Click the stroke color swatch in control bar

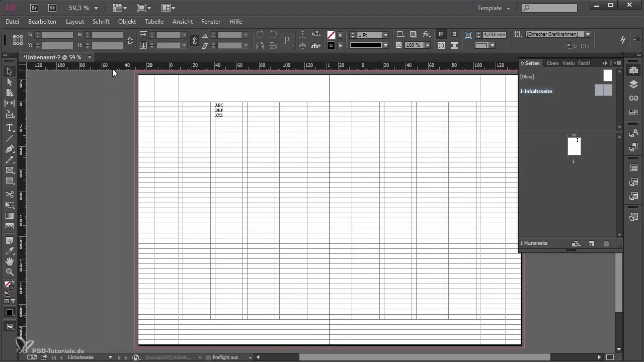331,45
